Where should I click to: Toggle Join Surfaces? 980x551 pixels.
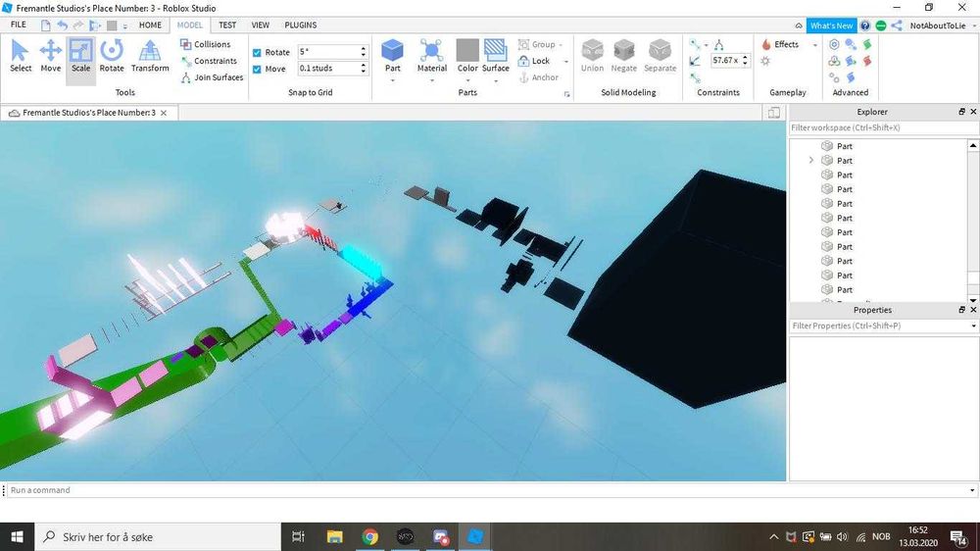coord(212,77)
